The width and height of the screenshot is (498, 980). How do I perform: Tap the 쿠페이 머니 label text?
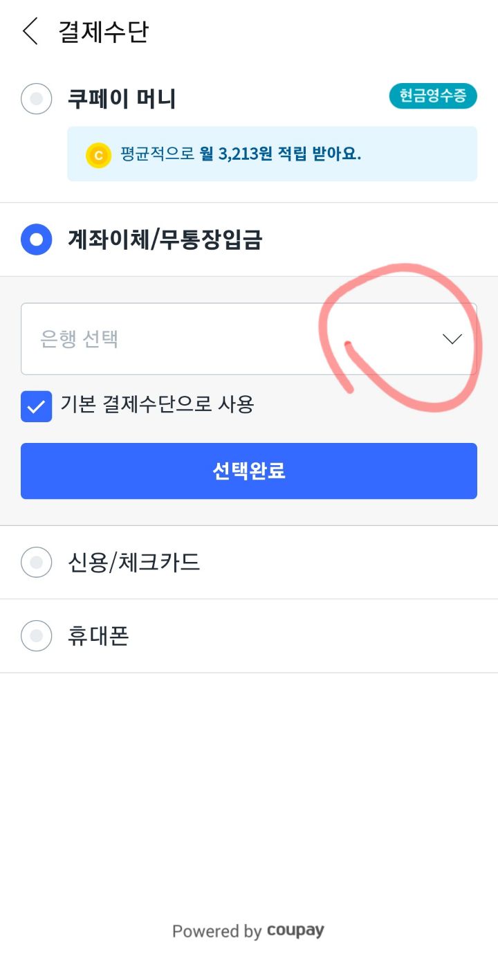pos(122,99)
